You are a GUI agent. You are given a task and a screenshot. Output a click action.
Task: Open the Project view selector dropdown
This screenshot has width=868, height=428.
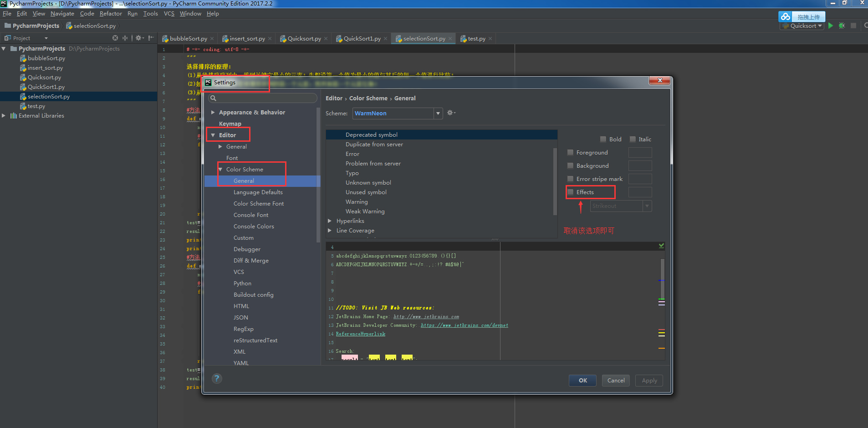(x=46, y=38)
